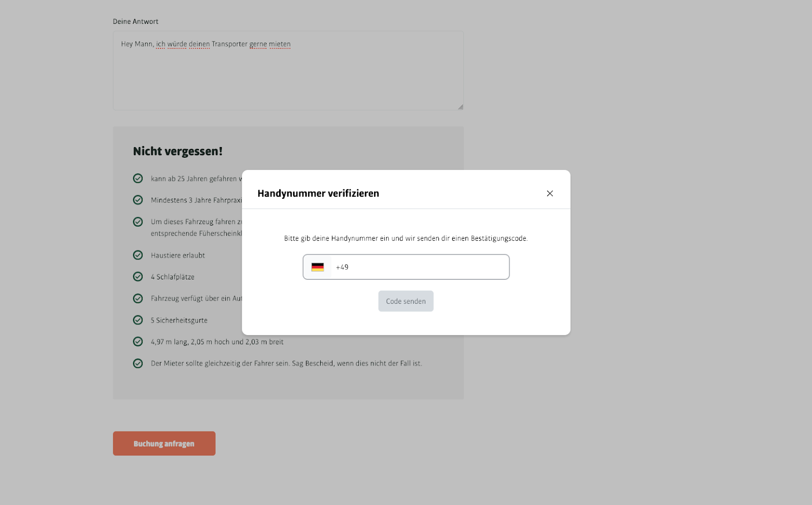Viewport: 812px width, 505px height.
Task: Click the word 'Transporter' in the reply text
Action: [229, 44]
